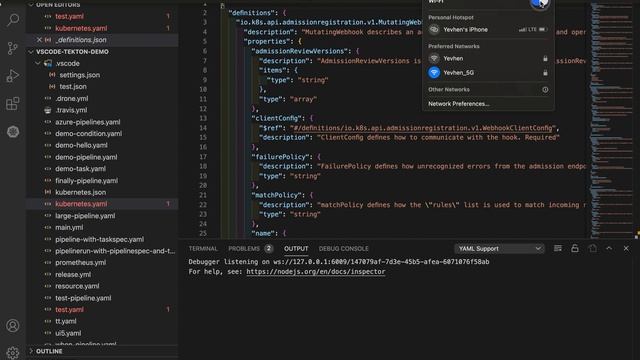Screen dimensions: 640x360
Task: Close the bottom panel
Action: [x=626, y=248]
